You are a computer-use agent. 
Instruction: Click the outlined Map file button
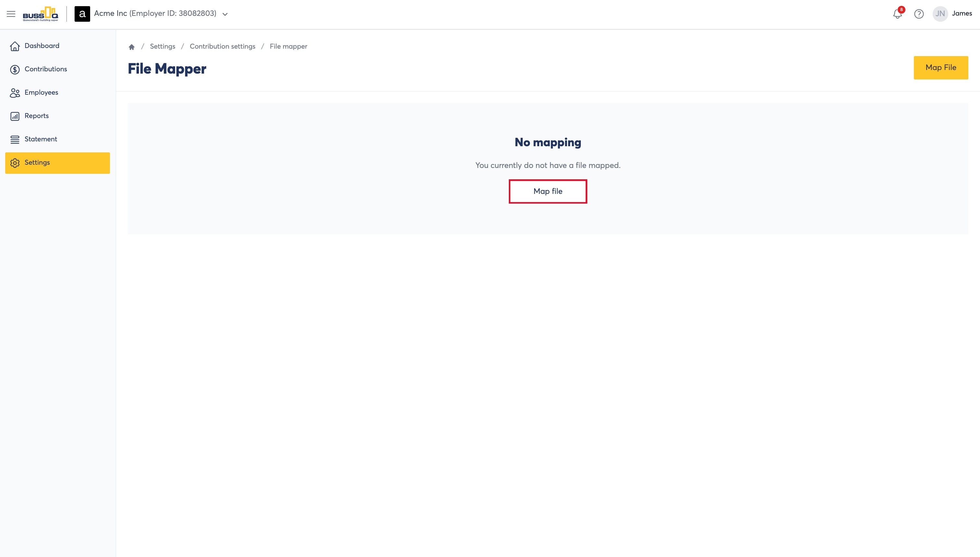coord(548,191)
